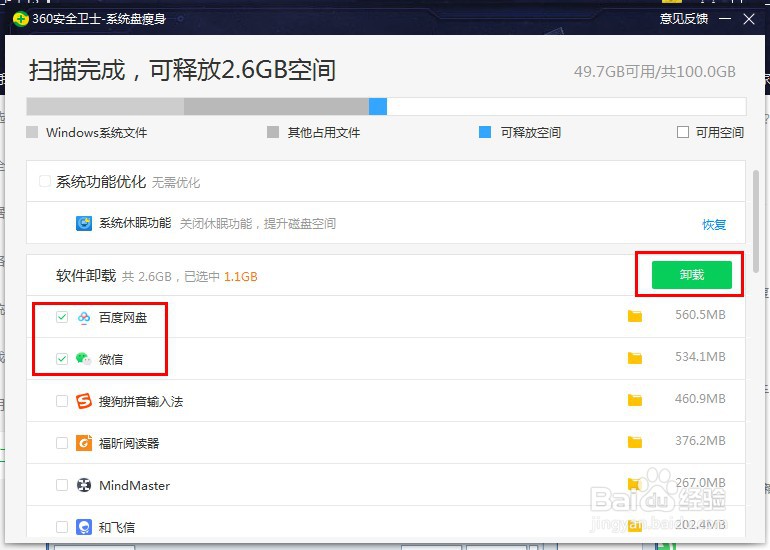Open folder icon for 福昕阅读器
770x550 pixels.
tap(635, 442)
